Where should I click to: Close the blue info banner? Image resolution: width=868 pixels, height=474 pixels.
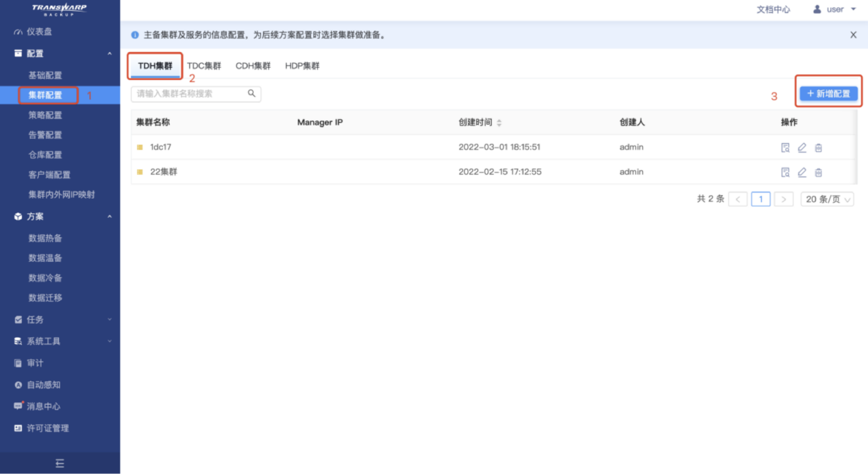click(853, 35)
